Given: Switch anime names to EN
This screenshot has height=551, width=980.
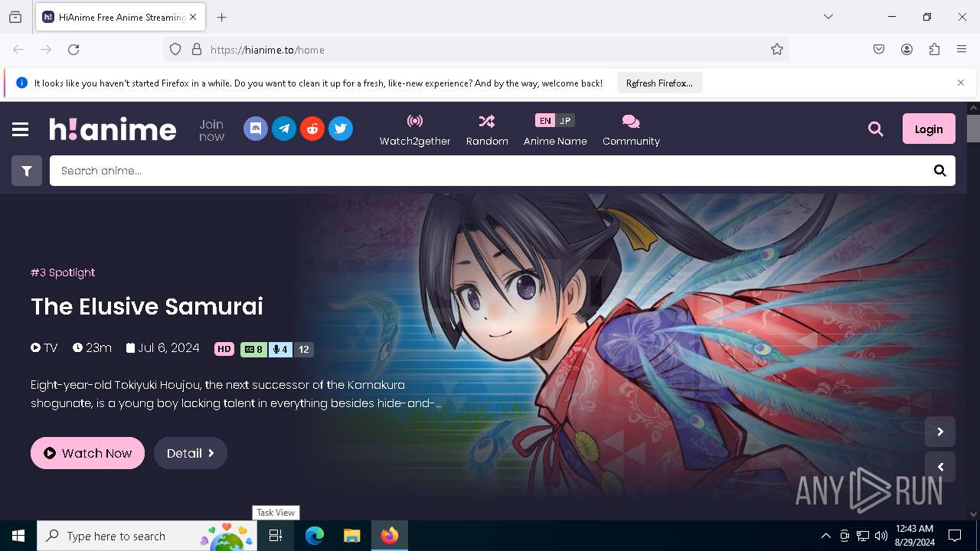Looking at the screenshot, I should (544, 120).
